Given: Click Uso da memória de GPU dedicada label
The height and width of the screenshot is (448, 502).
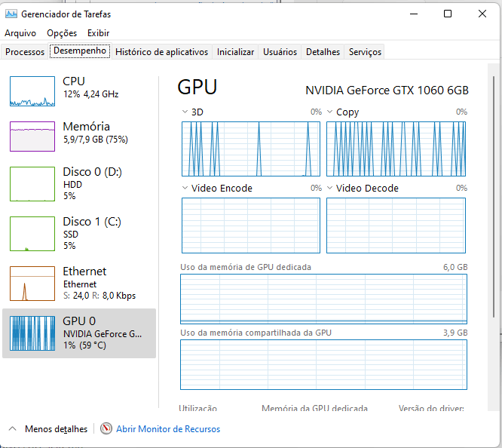Looking at the screenshot, I should [x=246, y=267].
